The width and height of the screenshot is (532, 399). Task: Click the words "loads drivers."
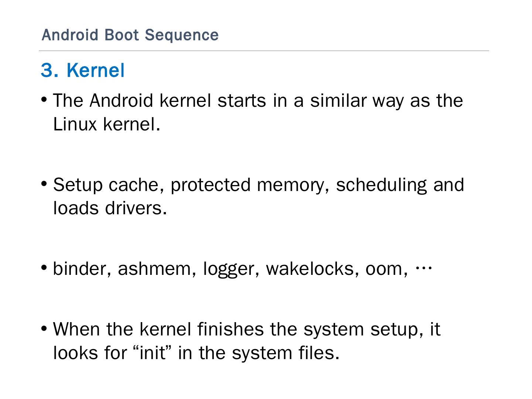coord(110,208)
